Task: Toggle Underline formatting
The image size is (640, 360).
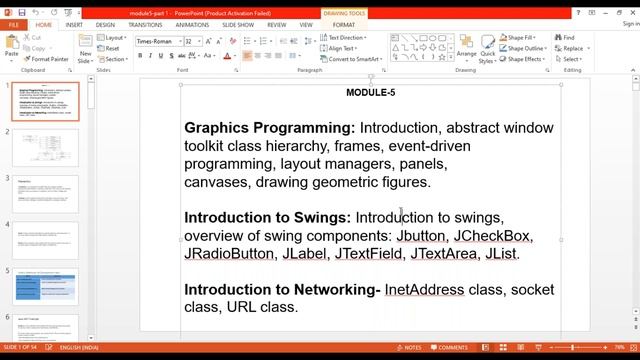Action: (161, 56)
